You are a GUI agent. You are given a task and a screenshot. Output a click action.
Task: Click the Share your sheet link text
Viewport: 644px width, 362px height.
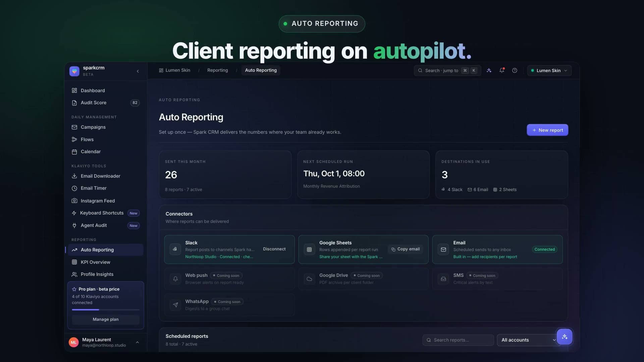click(351, 257)
